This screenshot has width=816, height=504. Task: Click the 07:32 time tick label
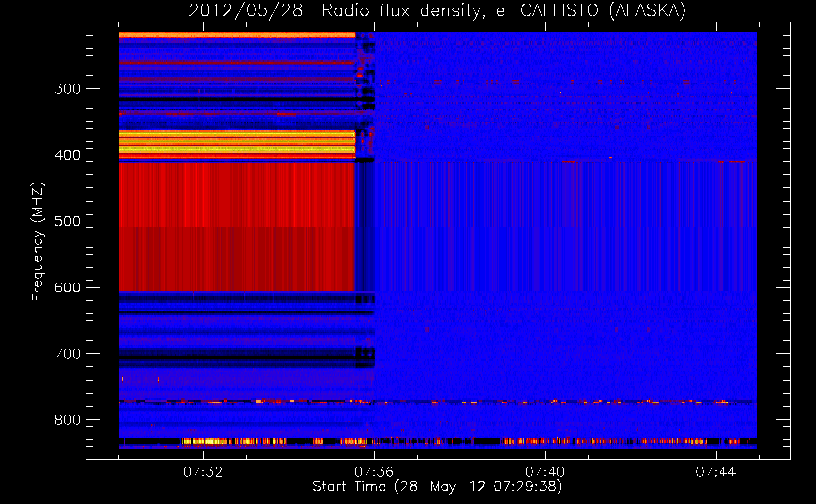click(x=203, y=472)
